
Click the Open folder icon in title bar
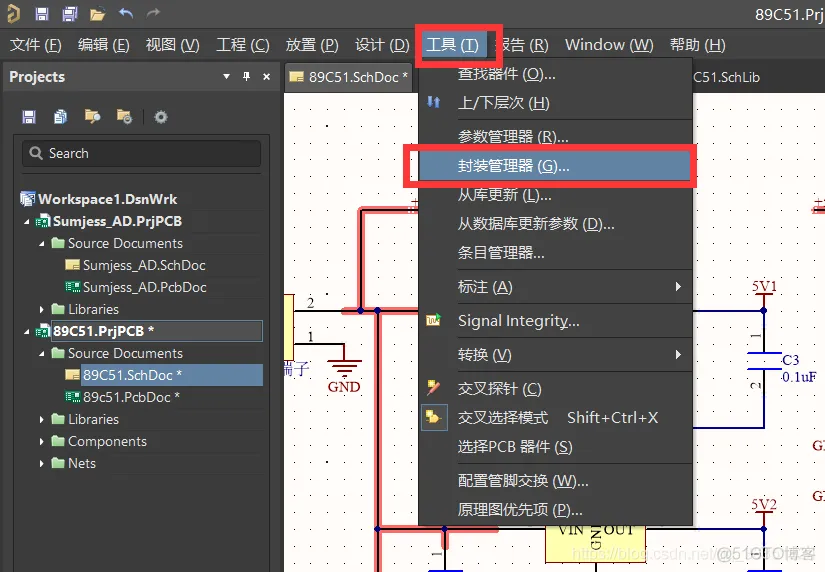coord(97,14)
